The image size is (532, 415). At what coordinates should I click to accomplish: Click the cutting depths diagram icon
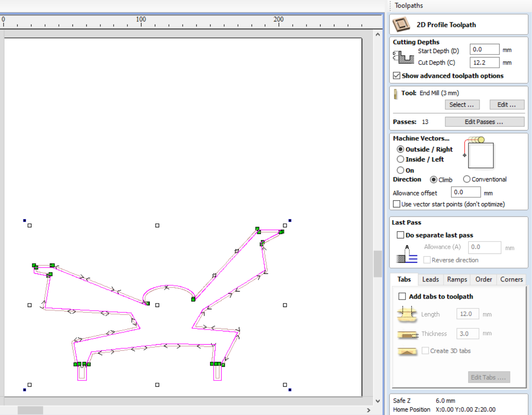(x=402, y=57)
